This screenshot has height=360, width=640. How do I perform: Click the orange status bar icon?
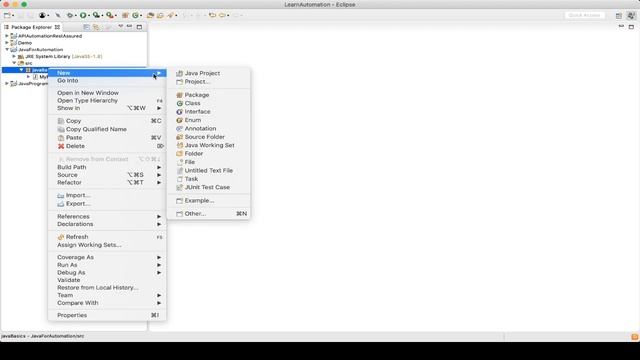coord(635,337)
